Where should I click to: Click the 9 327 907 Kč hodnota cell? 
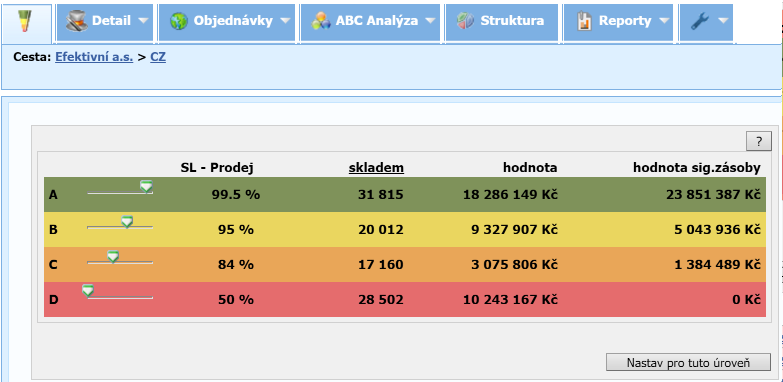[x=514, y=230]
